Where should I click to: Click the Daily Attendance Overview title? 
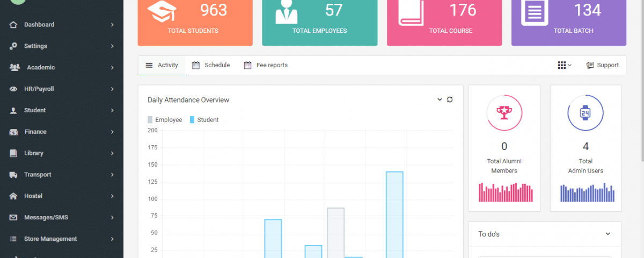[188, 100]
